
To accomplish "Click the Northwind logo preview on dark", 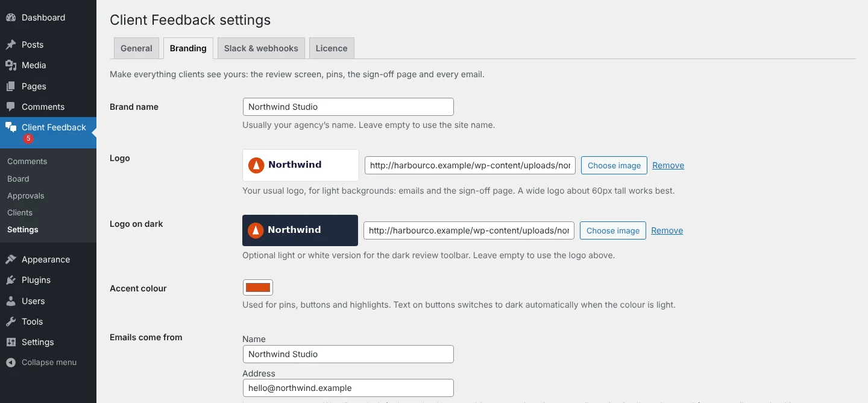I will 300,230.
